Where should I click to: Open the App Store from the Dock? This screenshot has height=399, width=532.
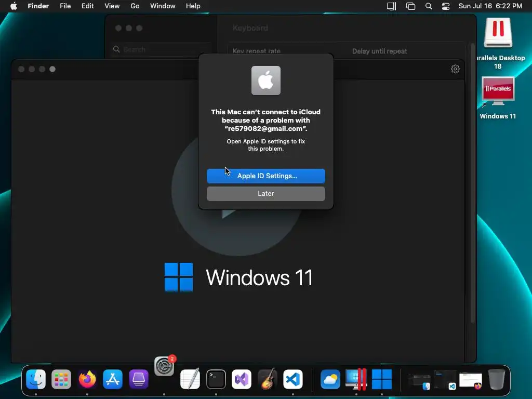[x=113, y=379]
